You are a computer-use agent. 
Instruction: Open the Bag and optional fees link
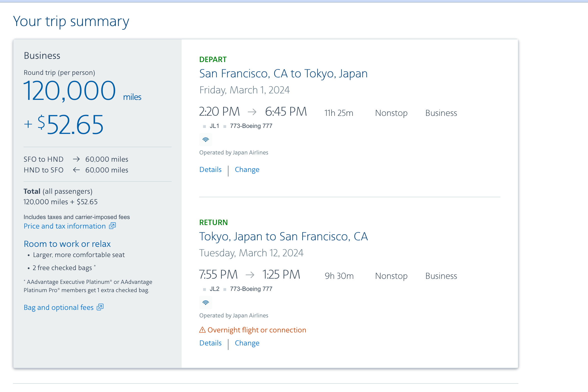[59, 307]
